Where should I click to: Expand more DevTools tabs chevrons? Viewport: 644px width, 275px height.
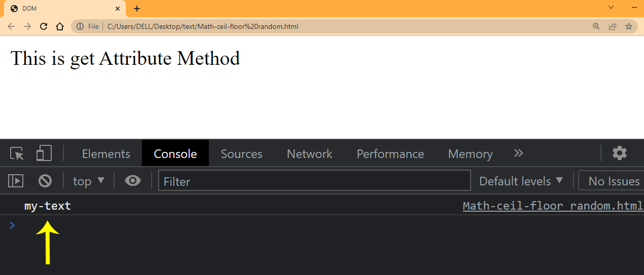click(518, 153)
